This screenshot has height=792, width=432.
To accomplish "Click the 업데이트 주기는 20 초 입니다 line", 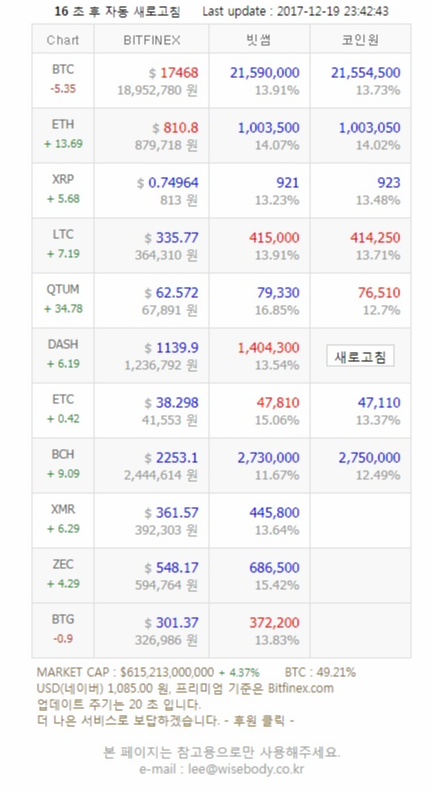I will 119,705.
